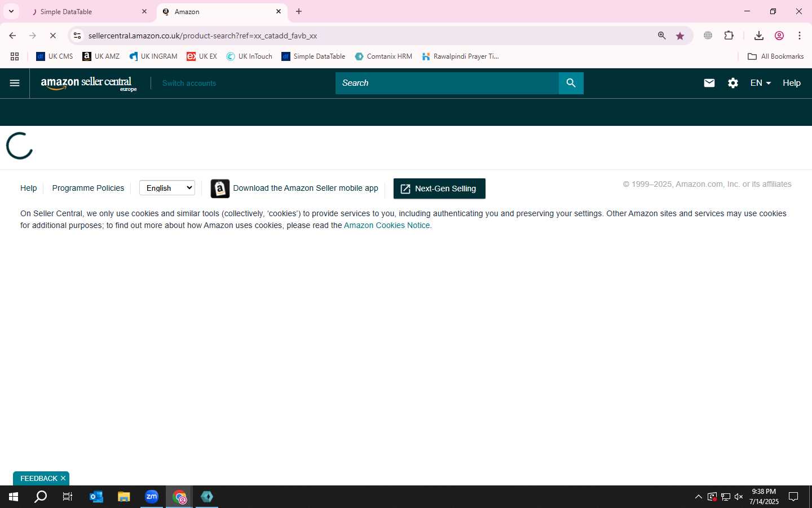Click the search magnifier button

(571, 83)
